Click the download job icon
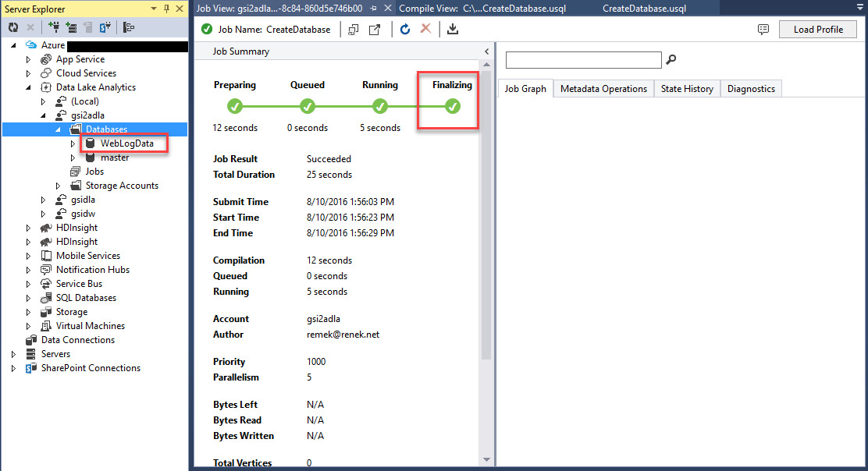The width and height of the screenshot is (868, 471). pos(453,30)
